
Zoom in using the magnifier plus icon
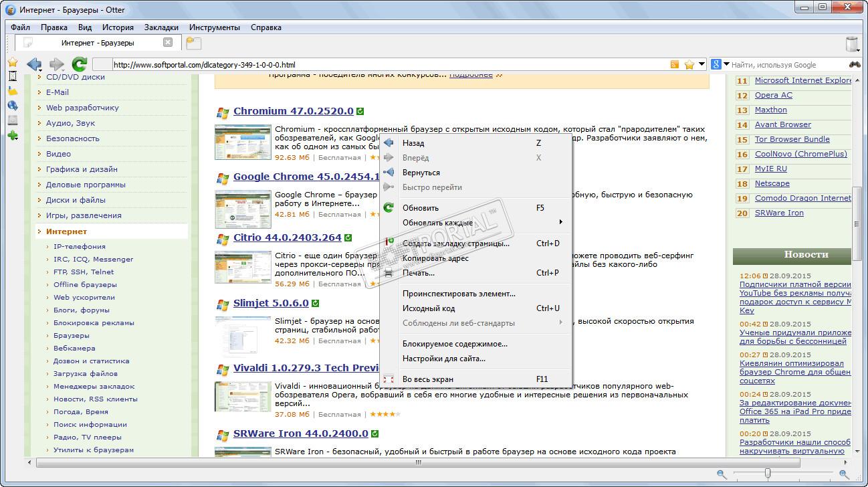[x=845, y=474]
